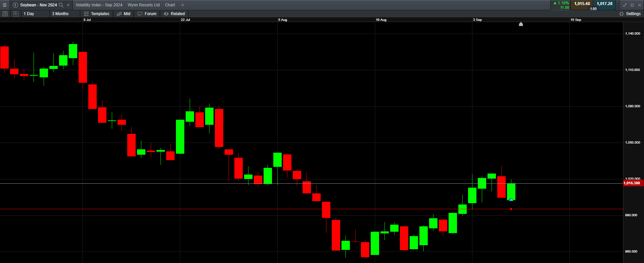644x263 pixels.
Task: Click the red dot order marker
Action: coord(511,209)
